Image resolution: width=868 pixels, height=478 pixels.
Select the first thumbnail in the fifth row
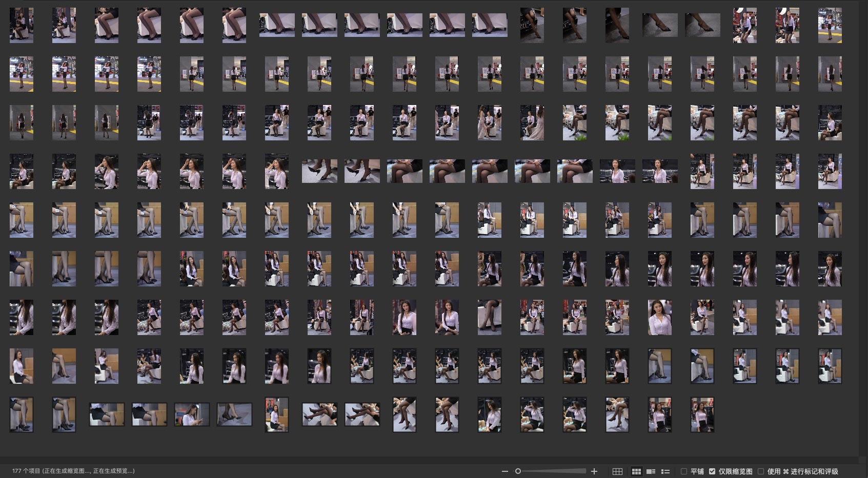tap(22, 220)
